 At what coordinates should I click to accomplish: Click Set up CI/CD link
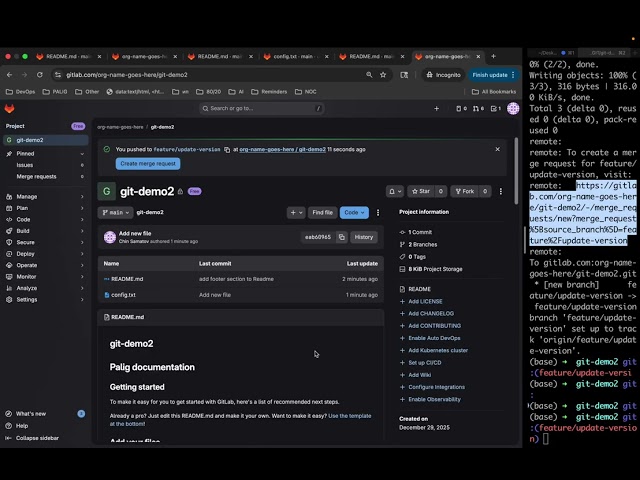click(424, 363)
